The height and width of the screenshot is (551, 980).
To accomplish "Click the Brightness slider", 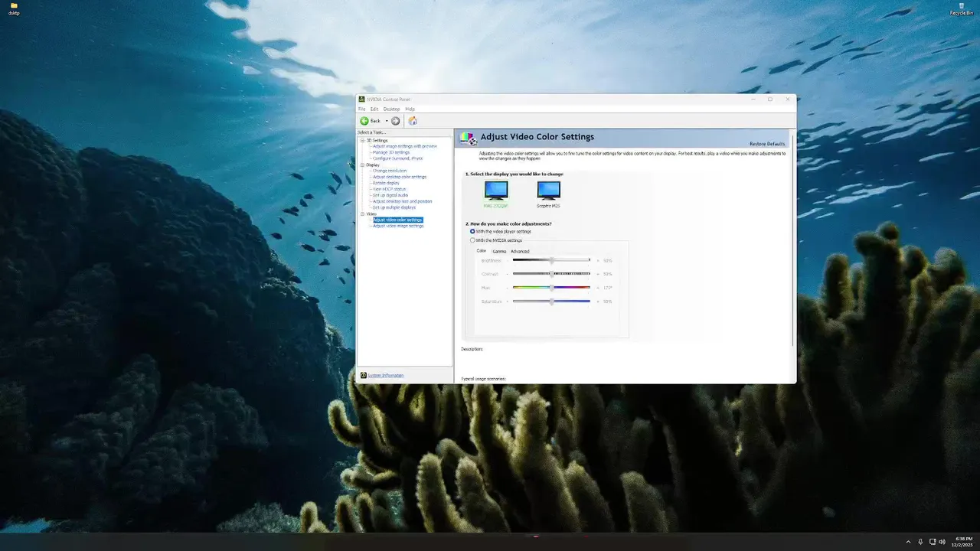I will point(551,260).
